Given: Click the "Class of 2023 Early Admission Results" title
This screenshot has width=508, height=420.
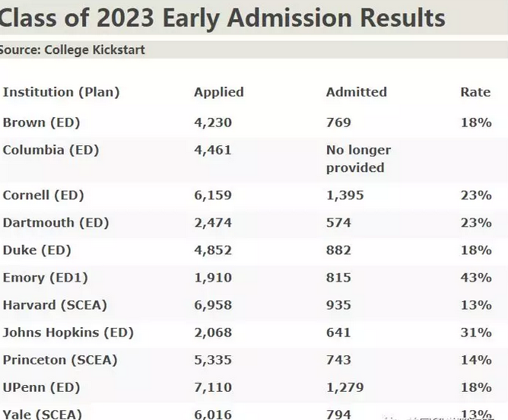Looking at the screenshot, I should [222, 18].
